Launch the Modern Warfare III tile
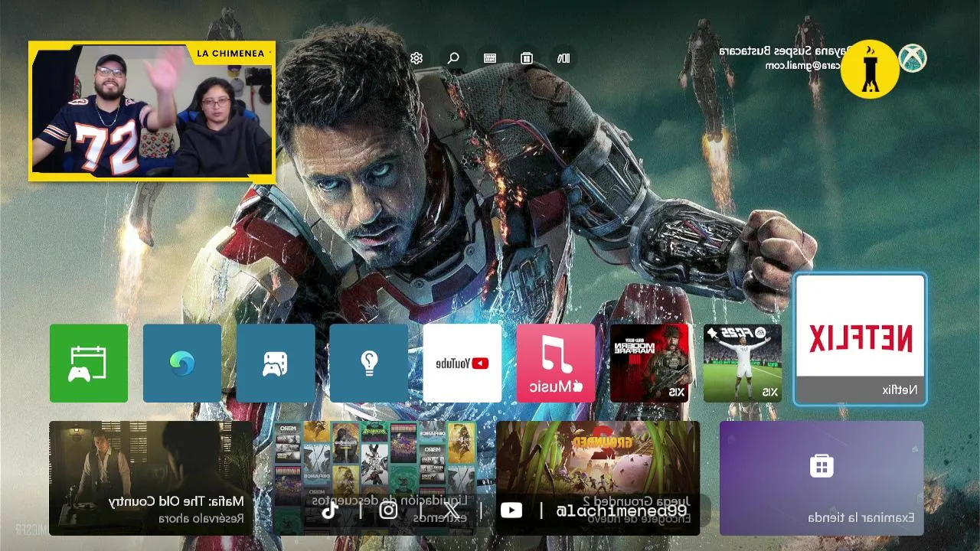Screen dimensions: 980x551 (x=649, y=363)
